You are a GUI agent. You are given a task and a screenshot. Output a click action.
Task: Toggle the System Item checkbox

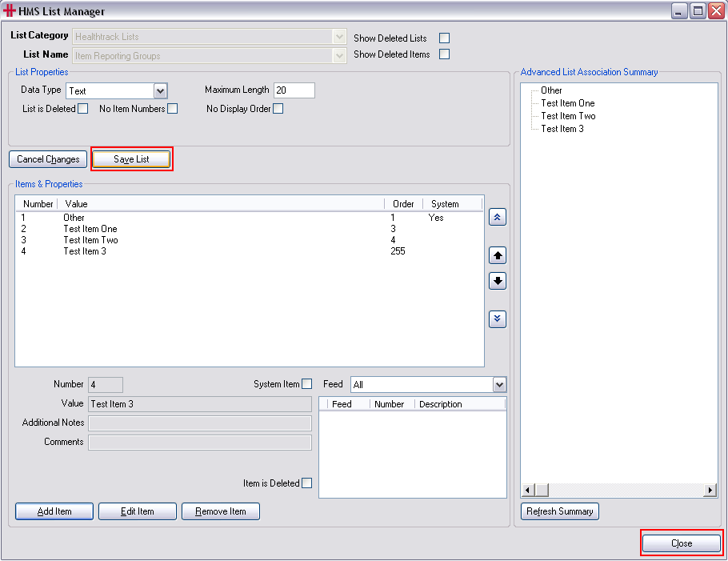tap(307, 384)
